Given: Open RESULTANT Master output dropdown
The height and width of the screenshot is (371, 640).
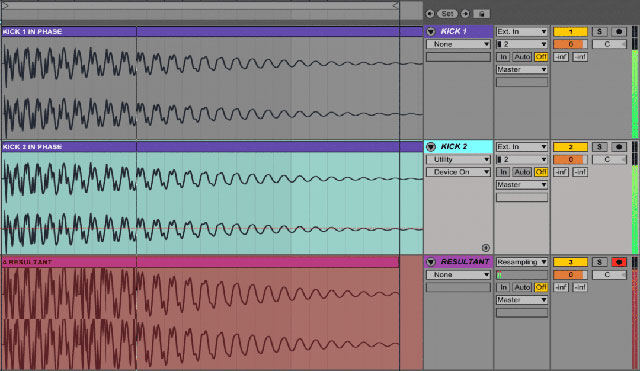Looking at the screenshot, I should click(522, 300).
